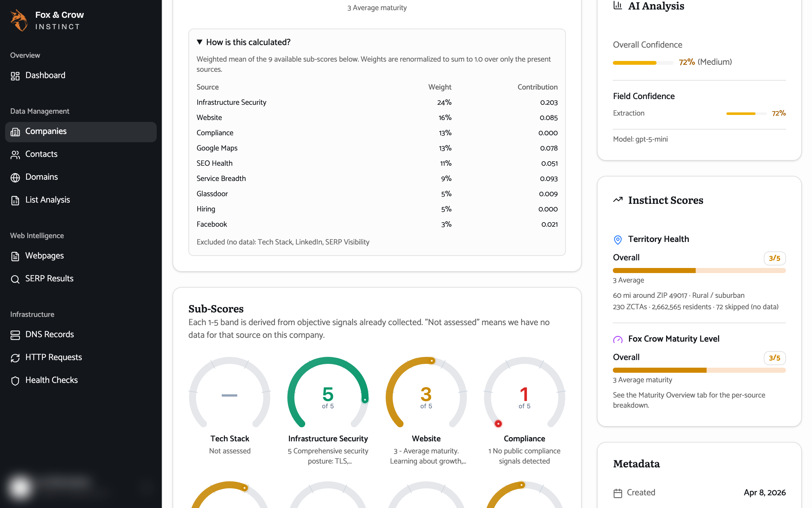Click the "Apr 8, 2026" created date
Viewport: 812px width, 508px height.
click(765, 492)
